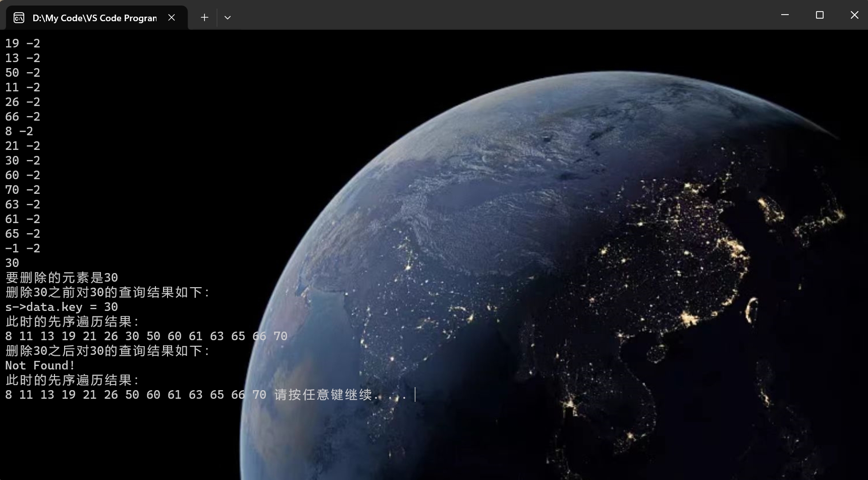
Task: Click the output line "70 -2"
Action: click(x=23, y=190)
